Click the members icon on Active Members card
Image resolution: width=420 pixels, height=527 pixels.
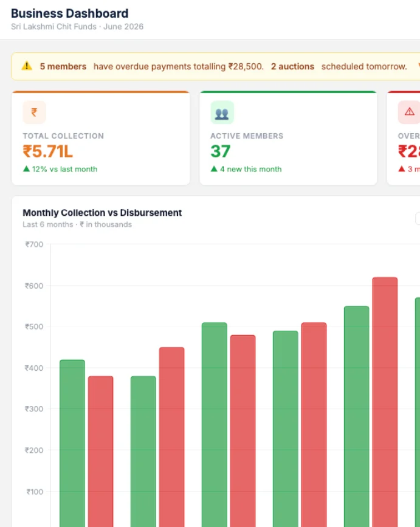[x=222, y=112]
